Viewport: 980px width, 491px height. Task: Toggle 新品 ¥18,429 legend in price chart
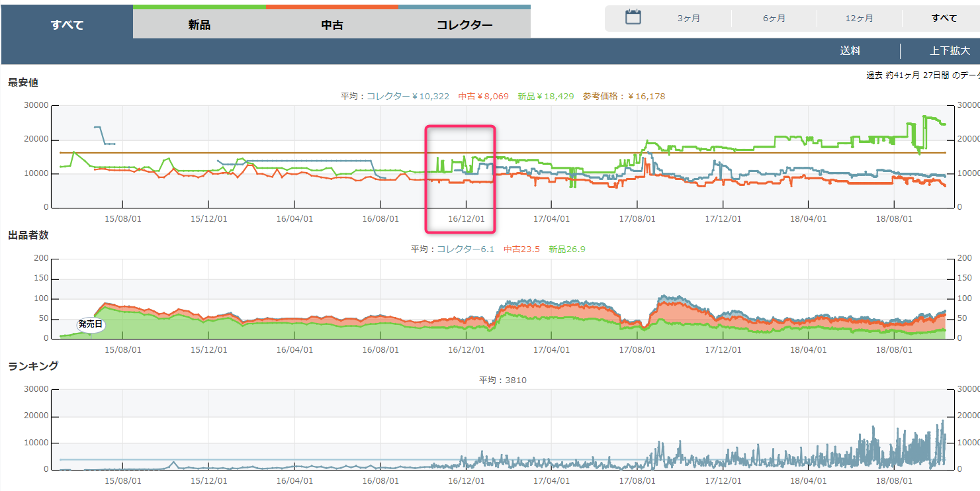(x=545, y=97)
